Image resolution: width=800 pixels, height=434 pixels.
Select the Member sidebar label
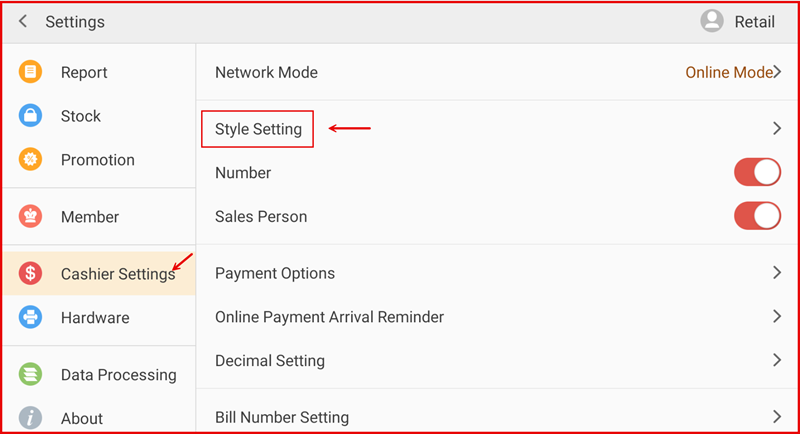(x=90, y=216)
